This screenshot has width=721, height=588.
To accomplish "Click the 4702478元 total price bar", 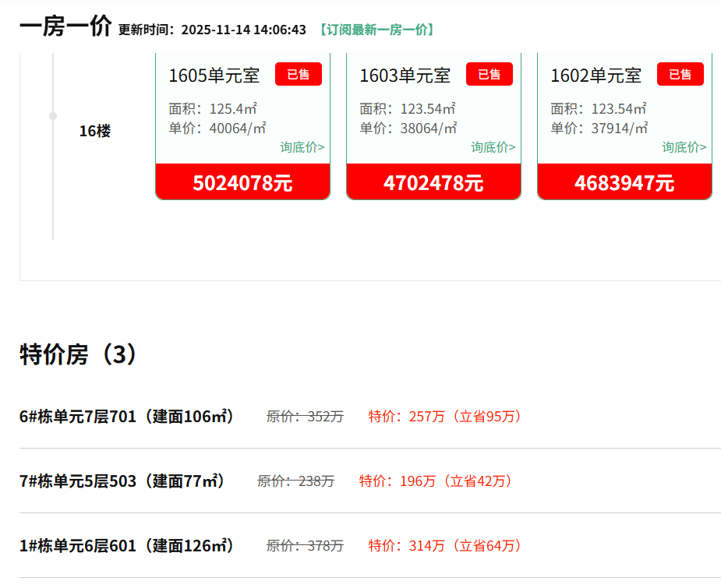I will (433, 182).
